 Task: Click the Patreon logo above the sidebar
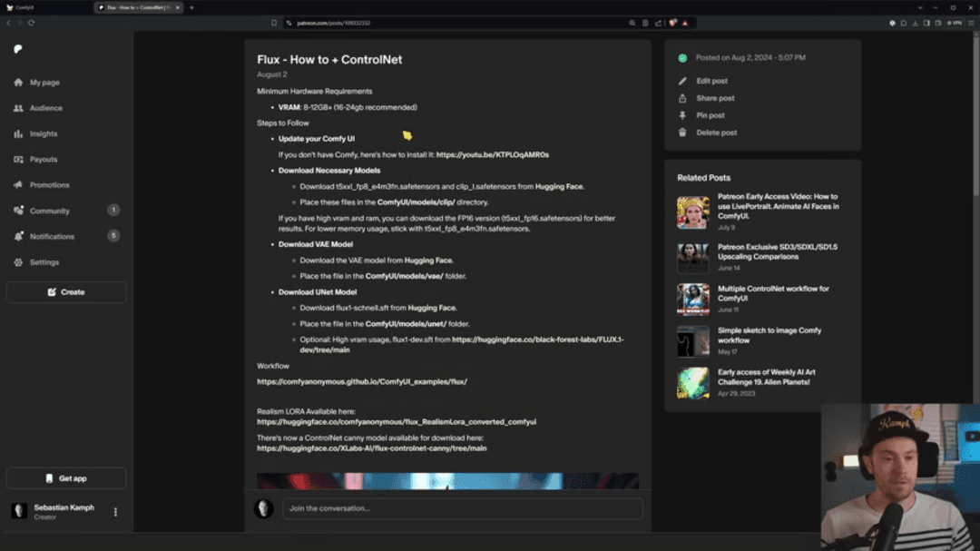(18, 50)
